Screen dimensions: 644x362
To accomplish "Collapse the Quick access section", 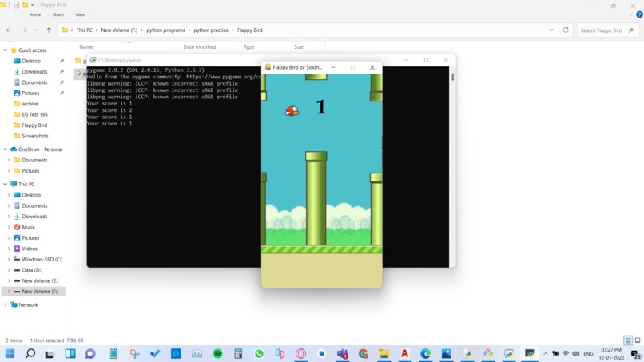I will pos(5,50).
